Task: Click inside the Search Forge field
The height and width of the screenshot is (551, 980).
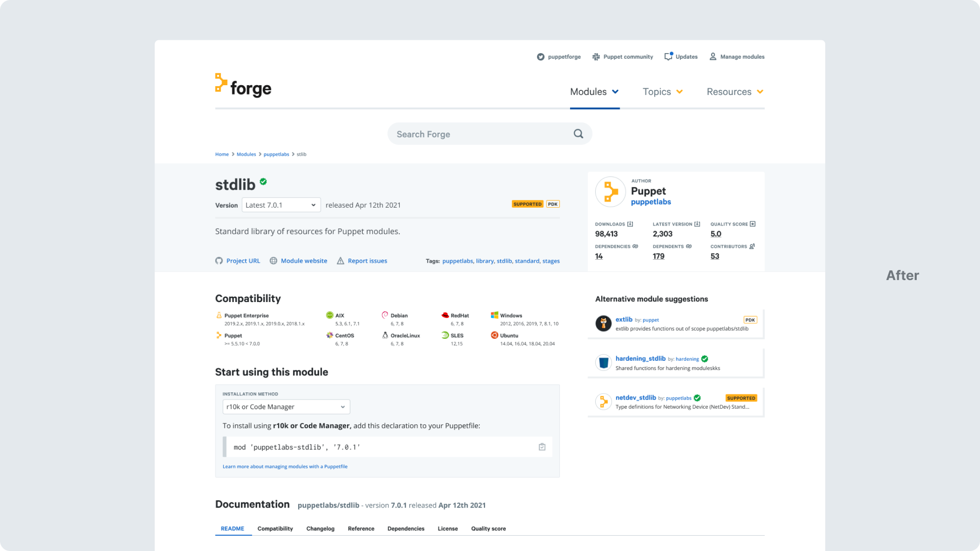Action: (480, 134)
